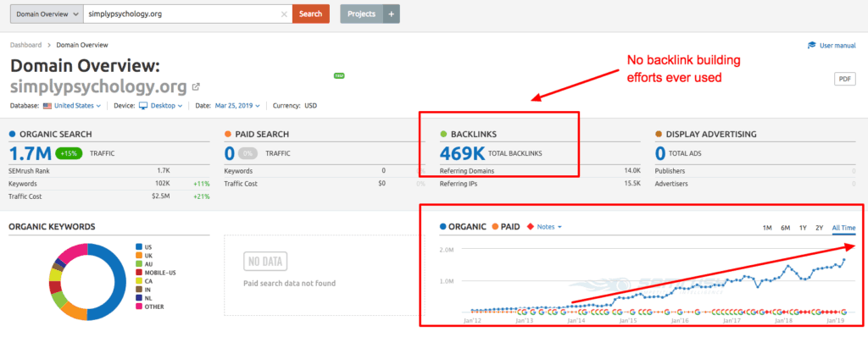This screenshot has height=337, width=868.
Task: Switch device with Desktop dropdown
Action: pyautogui.click(x=168, y=106)
